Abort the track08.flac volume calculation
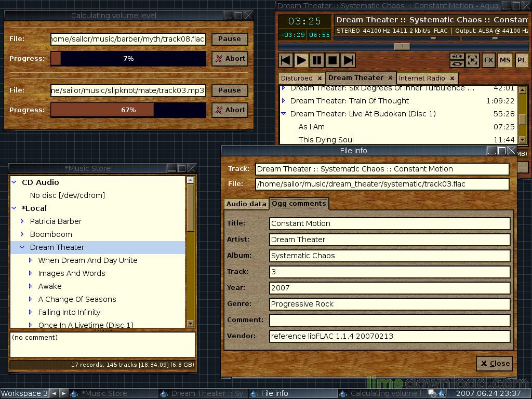Viewport: 532px width, 399px height. coord(230,58)
